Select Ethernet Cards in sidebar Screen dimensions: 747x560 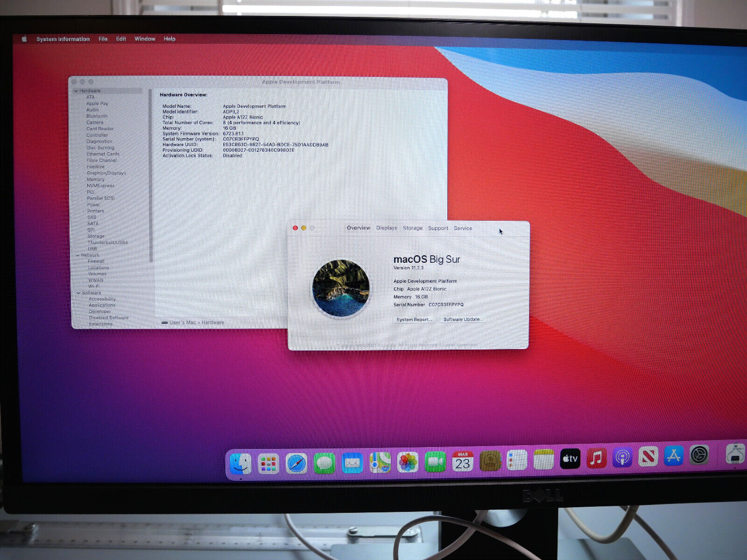103,154
